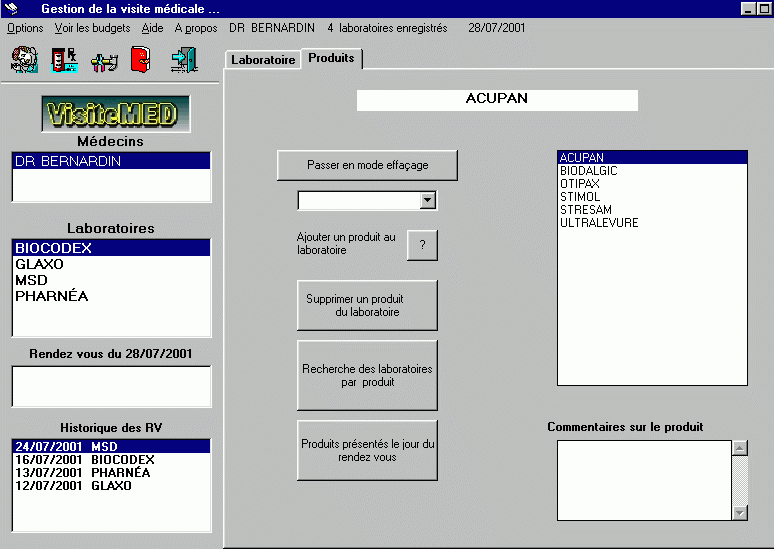774x549 pixels.
Task: Click the red book toolbar icon
Action: (141, 60)
